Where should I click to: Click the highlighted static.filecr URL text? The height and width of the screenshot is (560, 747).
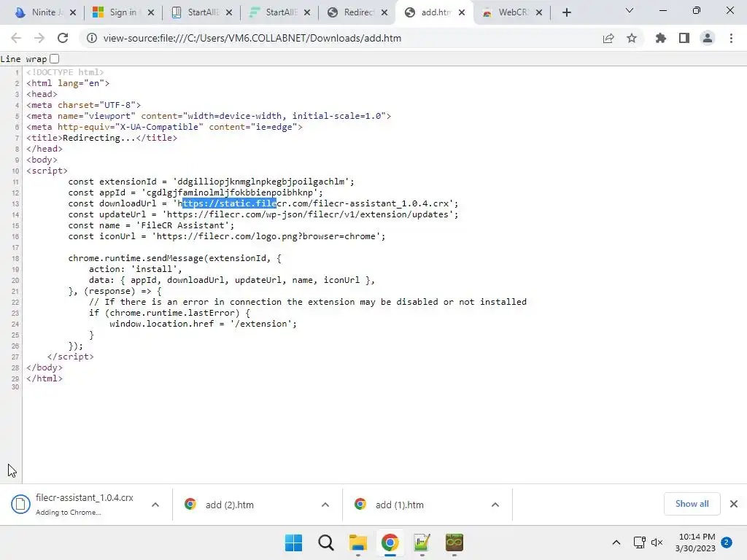pyautogui.click(x=229, y=204)
